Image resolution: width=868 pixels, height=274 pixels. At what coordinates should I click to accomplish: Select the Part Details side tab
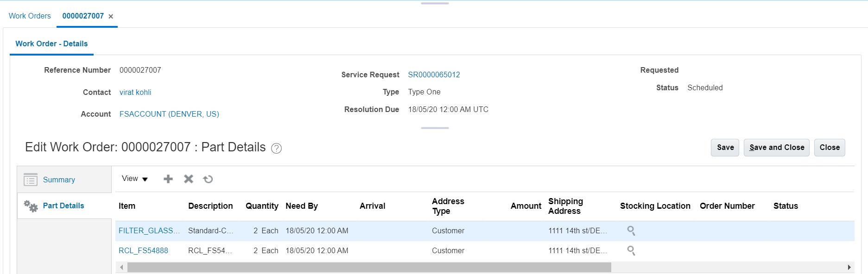63,205
